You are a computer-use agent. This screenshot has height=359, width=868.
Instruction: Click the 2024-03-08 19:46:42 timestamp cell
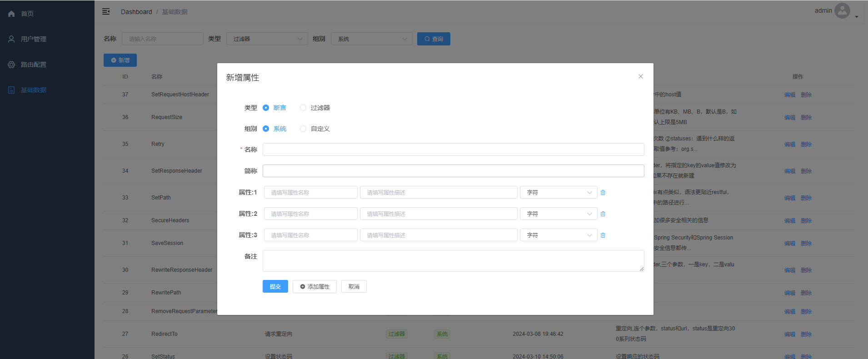click(x=538, y=334)
